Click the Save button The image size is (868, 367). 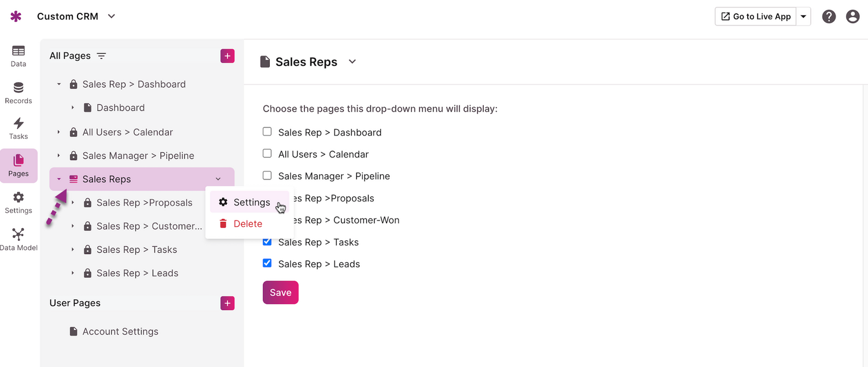[x=280, y=292]
